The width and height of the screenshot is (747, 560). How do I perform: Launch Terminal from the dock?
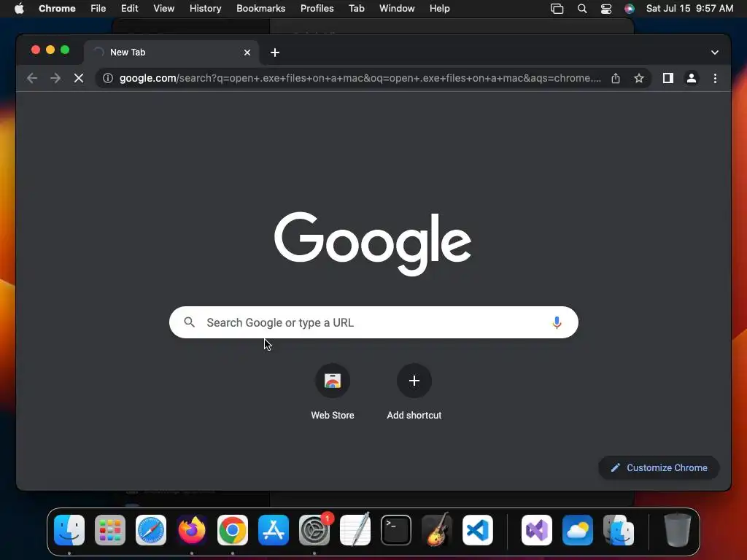(396, 530)
